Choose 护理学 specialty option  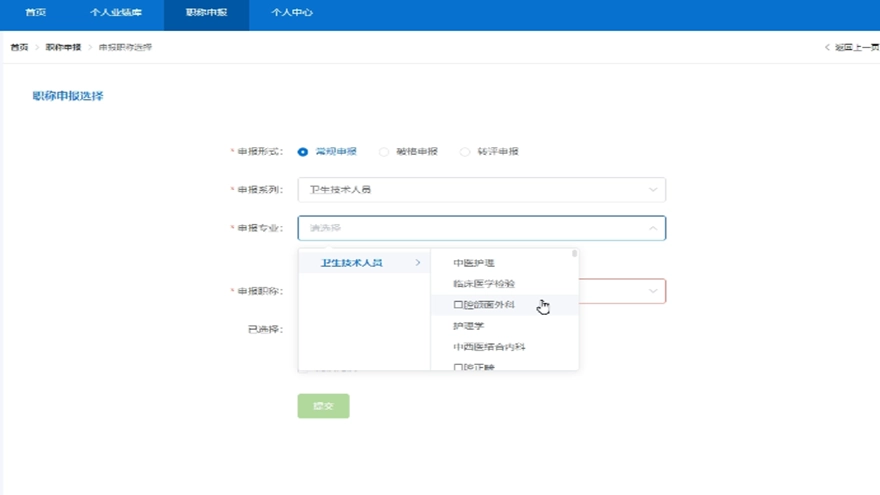468,326
